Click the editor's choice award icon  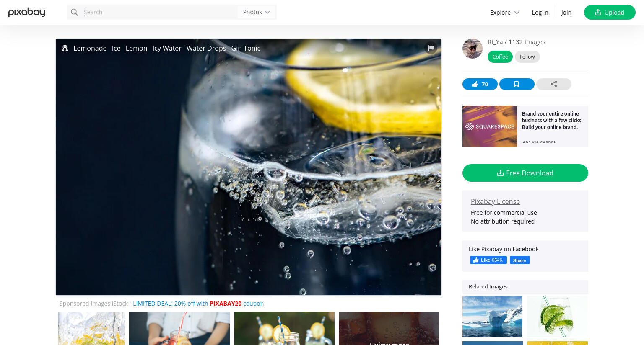65,48
